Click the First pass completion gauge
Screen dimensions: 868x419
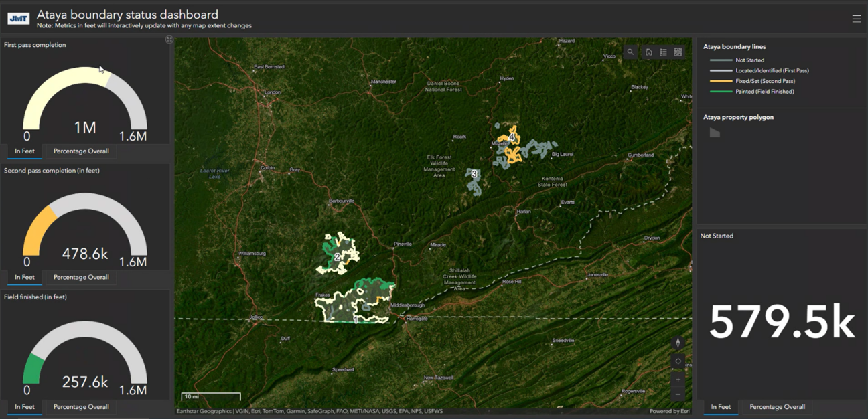pyautogui.click(x=85, y=98)
